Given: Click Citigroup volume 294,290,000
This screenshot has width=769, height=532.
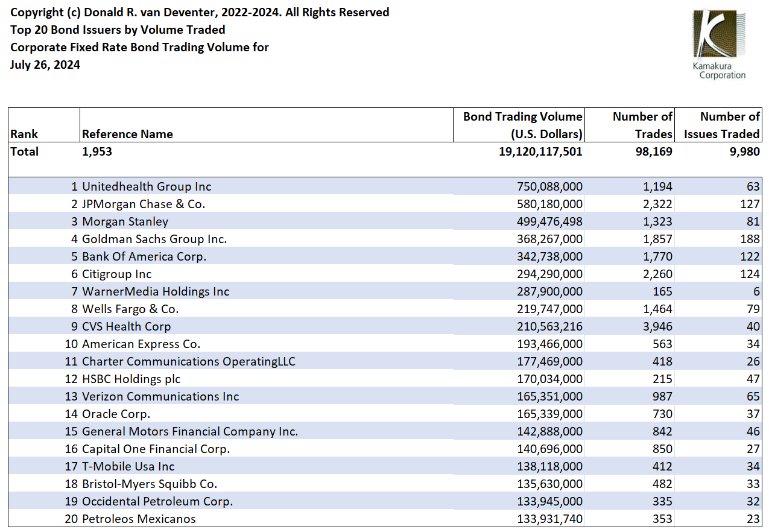Looking at the screenshot, I should (x=550, y=274).
